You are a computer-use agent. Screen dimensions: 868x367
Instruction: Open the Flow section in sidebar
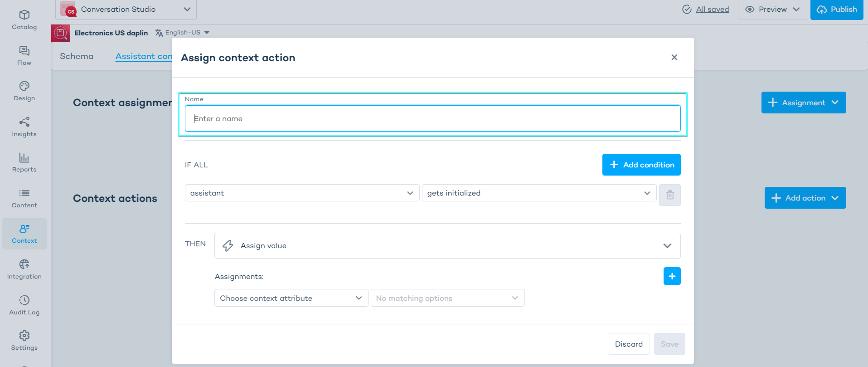(x=24, y=56)
